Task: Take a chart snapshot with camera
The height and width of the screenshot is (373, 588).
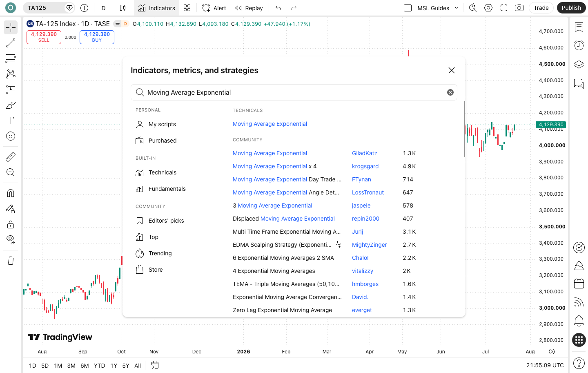Action: (x=519, y=8)
